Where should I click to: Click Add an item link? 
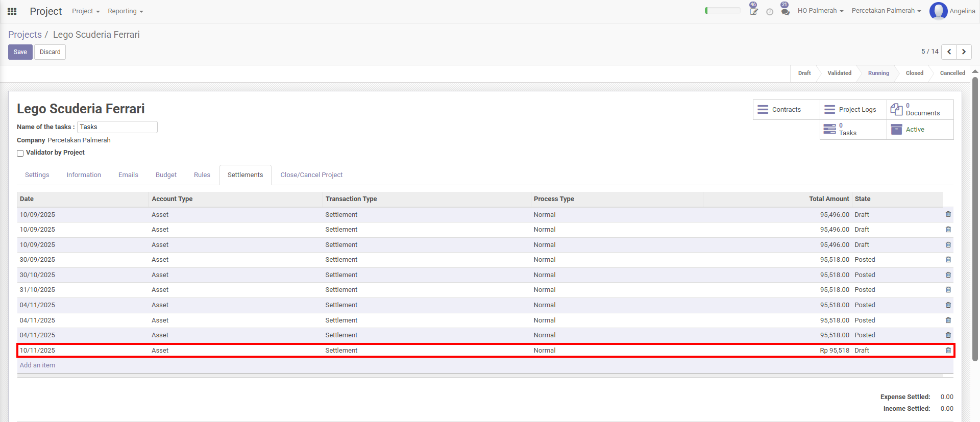tap(37, 365)
